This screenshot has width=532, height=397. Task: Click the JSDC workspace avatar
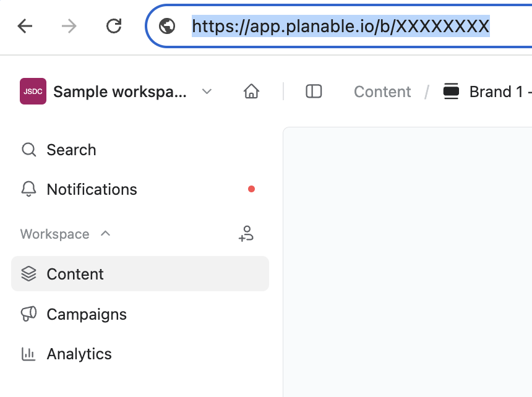(x=33, y=91)
